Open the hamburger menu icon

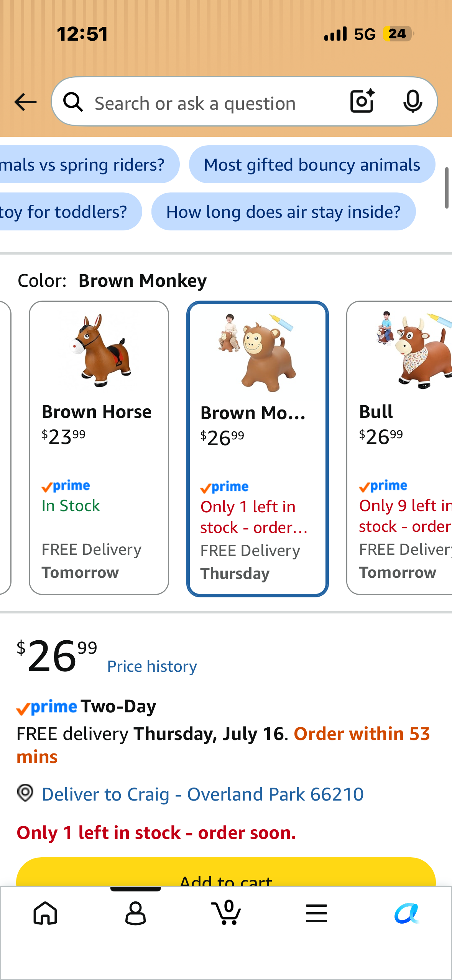tap(316, 913)
